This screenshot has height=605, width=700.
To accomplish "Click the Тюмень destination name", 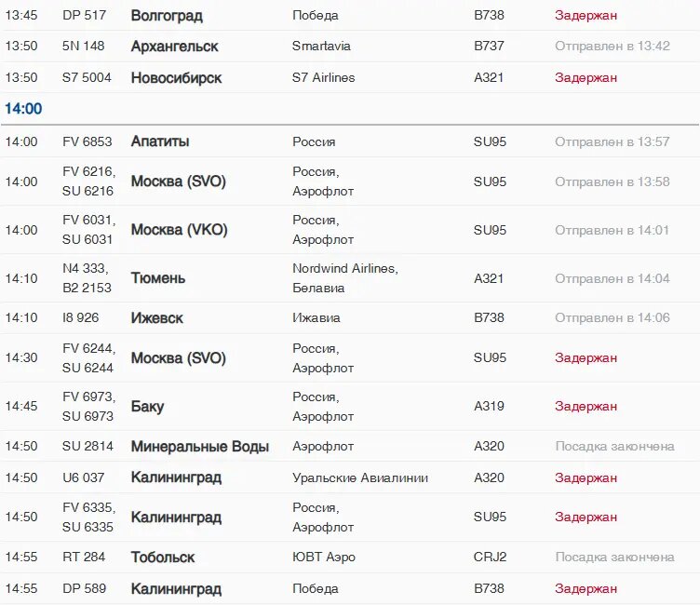I will pyautogui.click(x=157, y=278).
